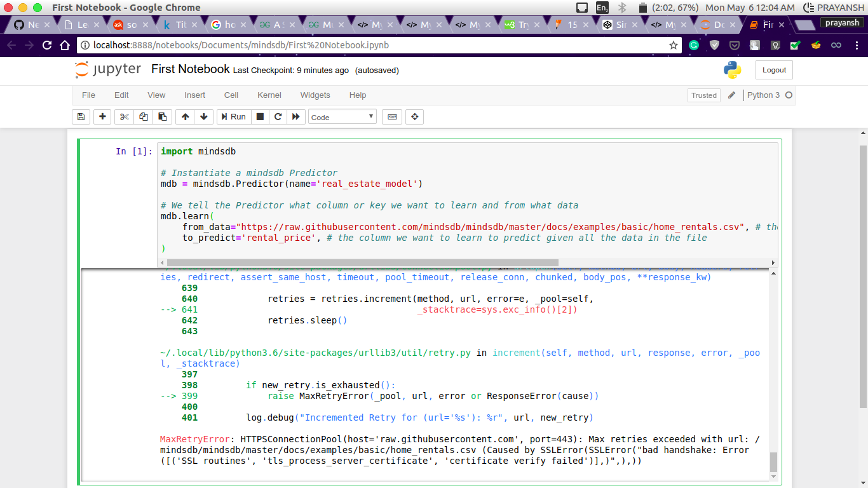Open the File menu
868x488 pixels.
coord(89,95)
